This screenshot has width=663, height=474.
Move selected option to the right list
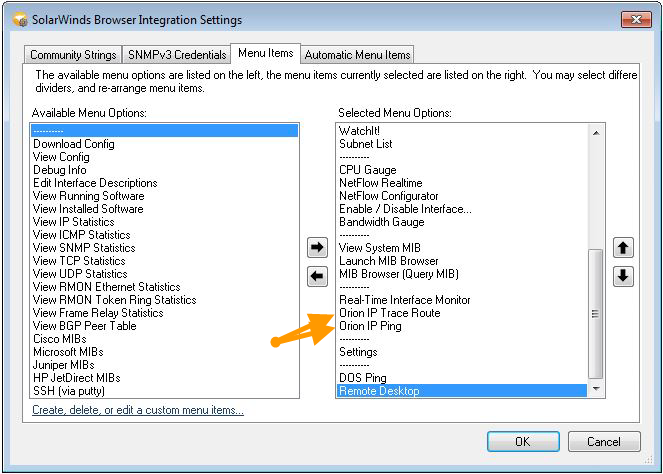coord(317,247)
